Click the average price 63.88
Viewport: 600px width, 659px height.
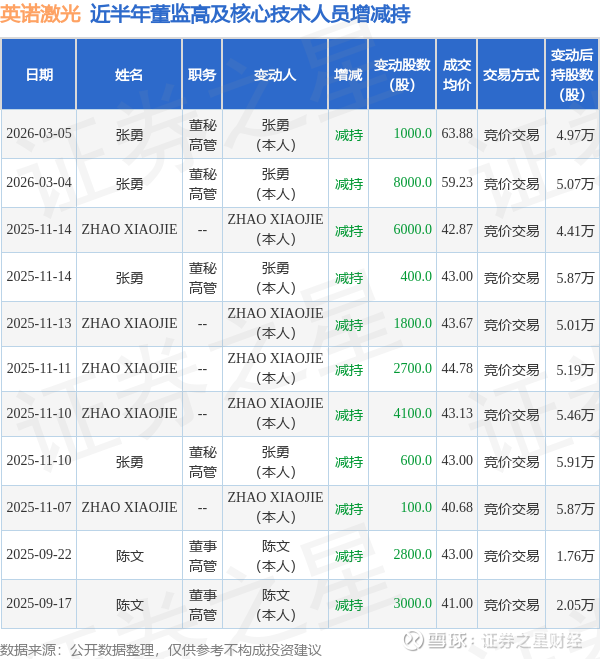[457, 134]
